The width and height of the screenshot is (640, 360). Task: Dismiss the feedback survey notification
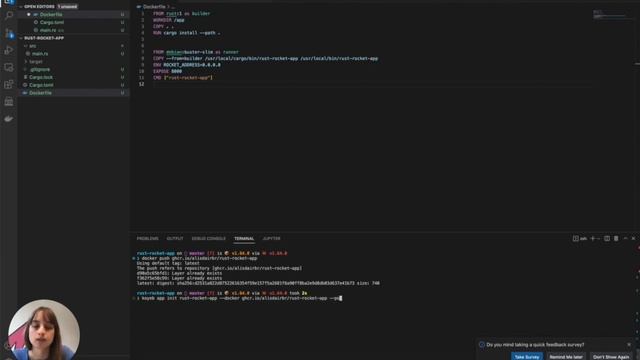click(629, 344)
